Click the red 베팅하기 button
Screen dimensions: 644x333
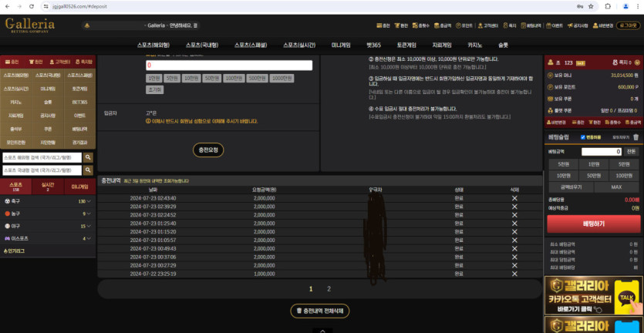click(593, 224)
